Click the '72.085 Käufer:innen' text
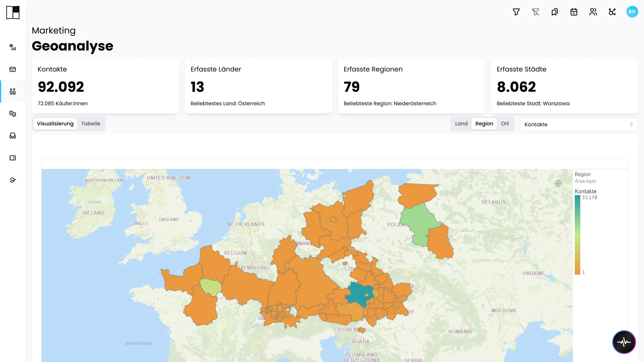This screenshot has width=644, height=362. point(62,104)
